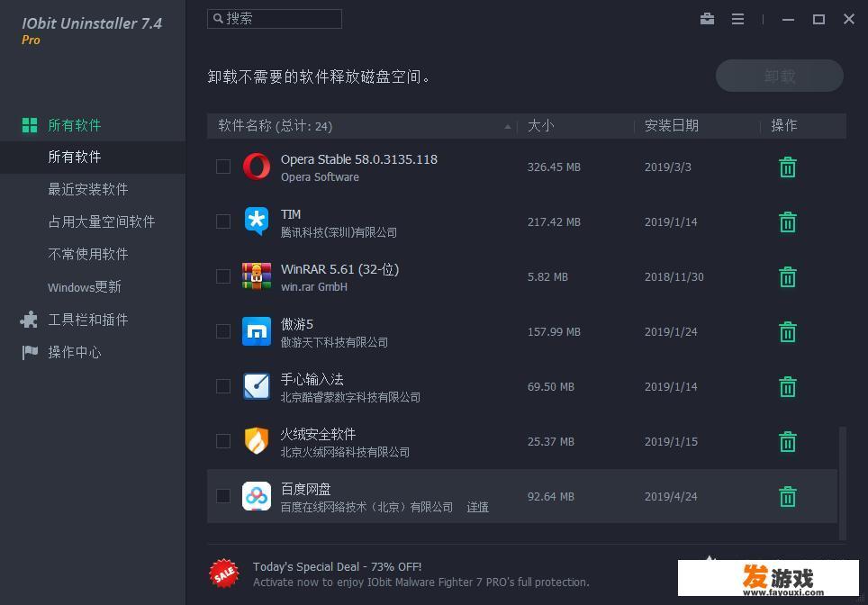
Task: Sort by 安装日期 column header
Action: pyautogui.click(x=672, y=126)
